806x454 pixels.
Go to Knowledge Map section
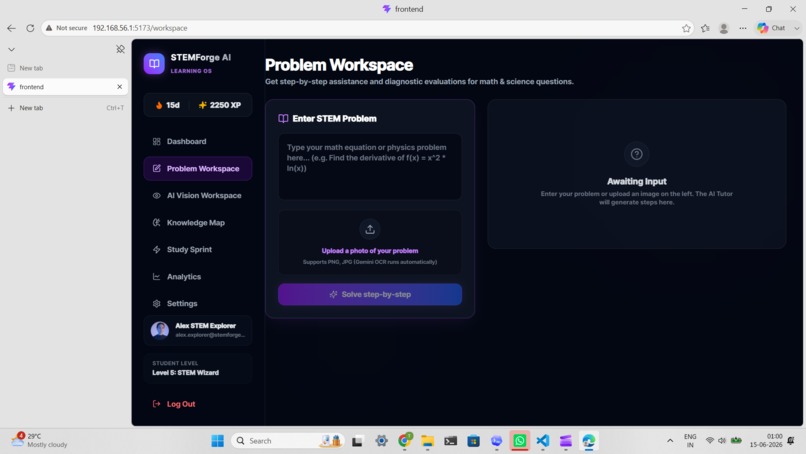(197, 223)
